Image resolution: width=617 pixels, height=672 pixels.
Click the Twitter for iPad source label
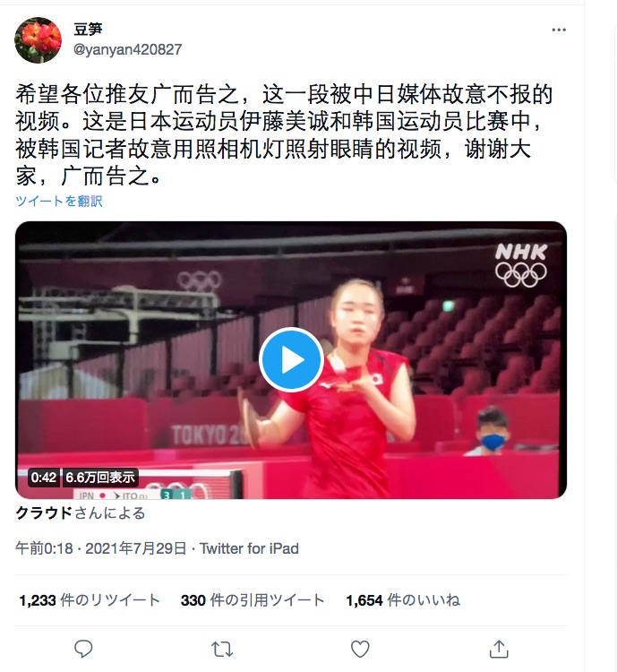249,548
